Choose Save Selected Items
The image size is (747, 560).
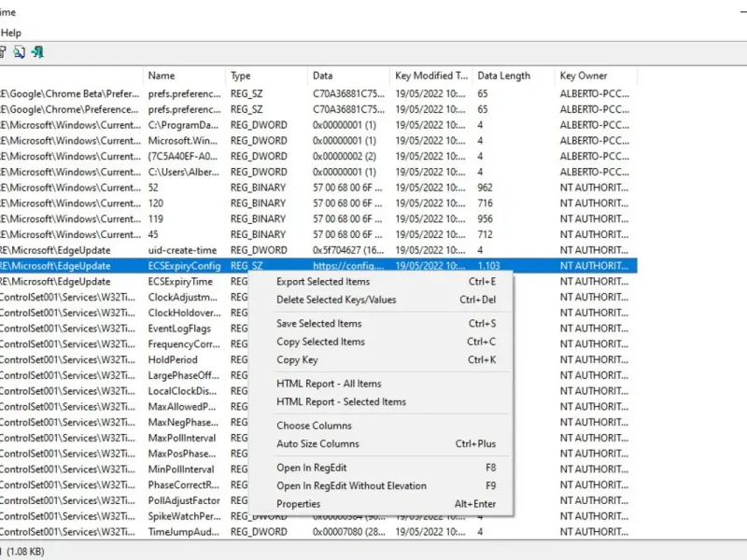click(381, 323)
